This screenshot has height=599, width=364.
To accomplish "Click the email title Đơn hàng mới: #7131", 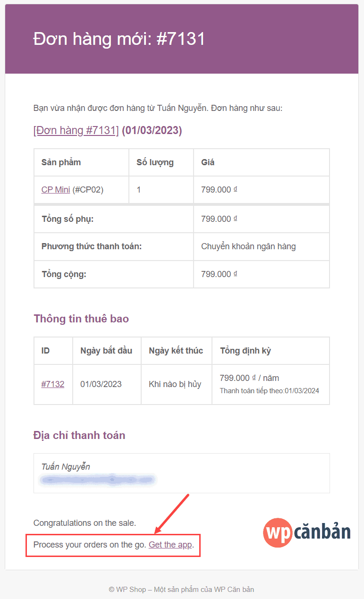I will click(119, 39).
